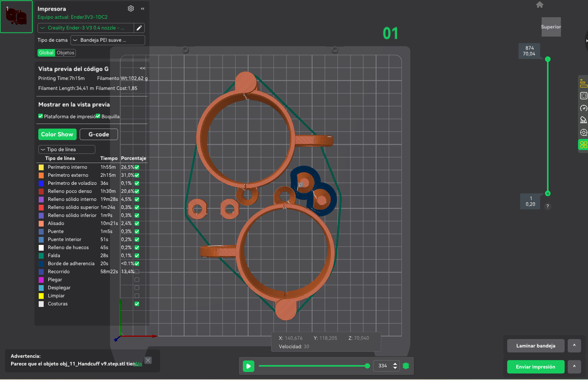
Task: Switch to G-code view tab
Action: 99,134
